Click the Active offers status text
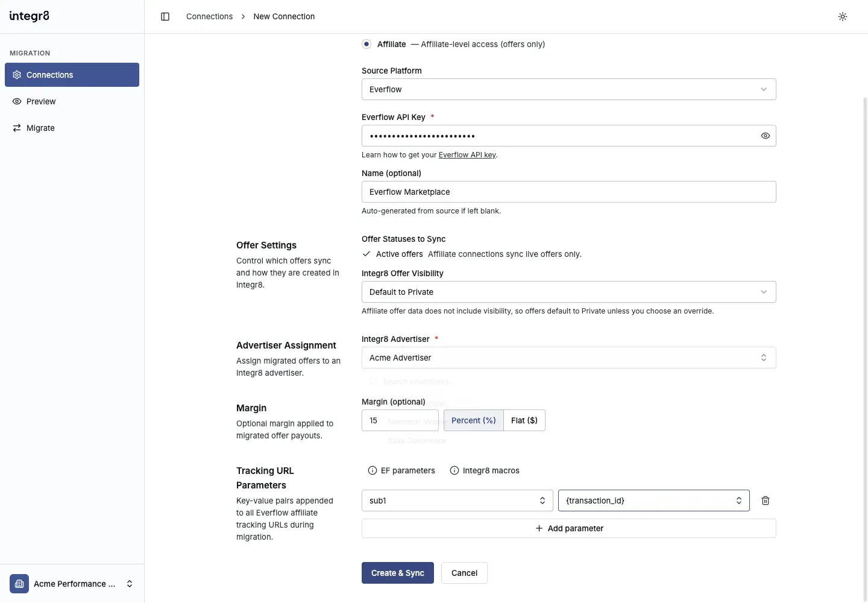This screenshot has height=603, width=868. [x=400, y=254]
